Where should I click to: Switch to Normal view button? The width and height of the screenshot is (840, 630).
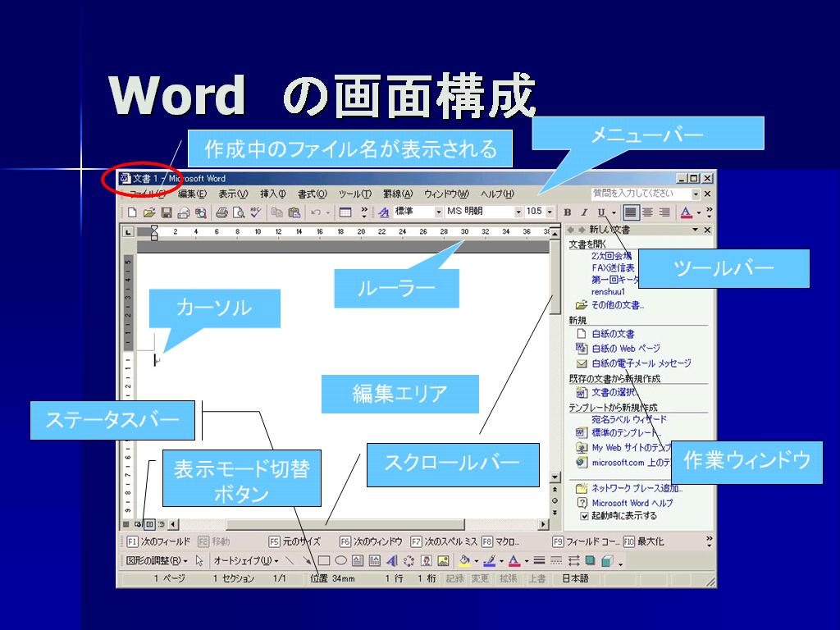point(126,524)
